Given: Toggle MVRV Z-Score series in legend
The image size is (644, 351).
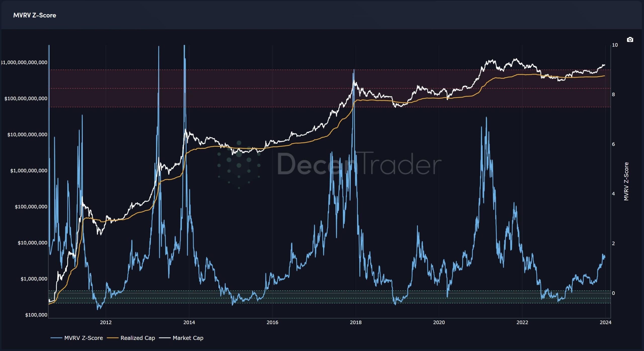Looking at the screenshot, I should point(83,338).
